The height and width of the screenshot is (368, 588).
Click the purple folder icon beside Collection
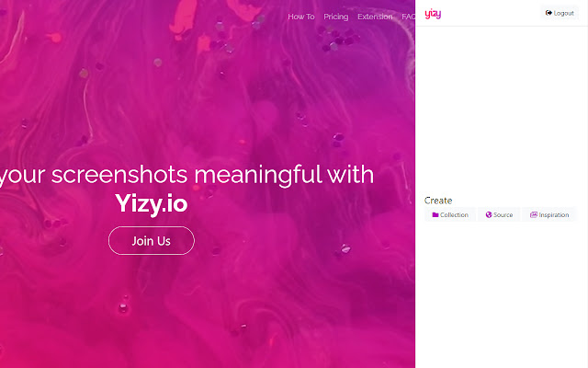[x=435, y=214]
